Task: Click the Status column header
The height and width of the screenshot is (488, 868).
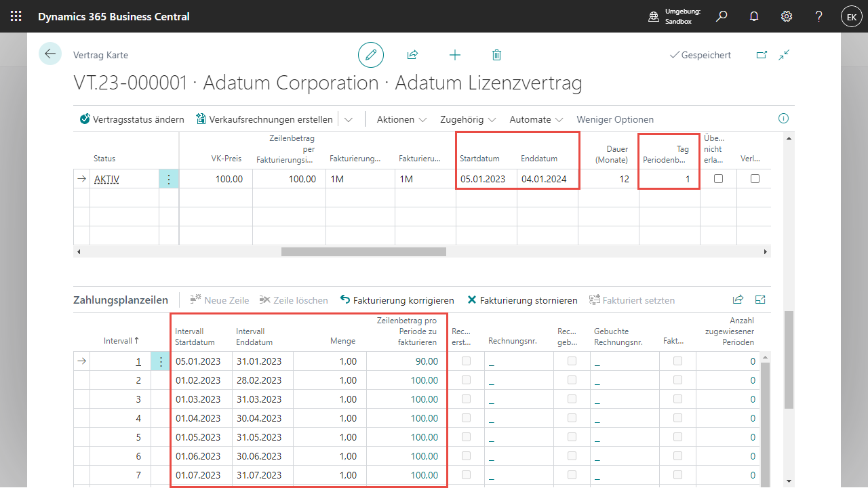Action: [x=104, y=159]
